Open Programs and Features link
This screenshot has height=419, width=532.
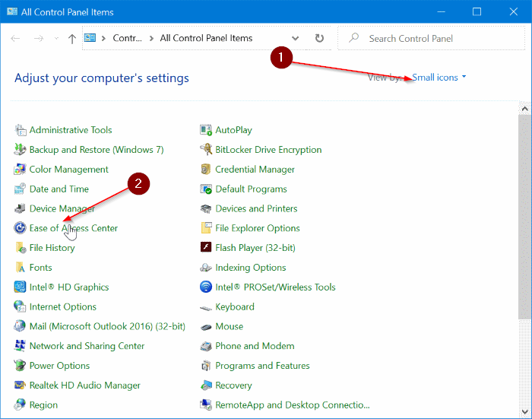(x=263, y=366)
